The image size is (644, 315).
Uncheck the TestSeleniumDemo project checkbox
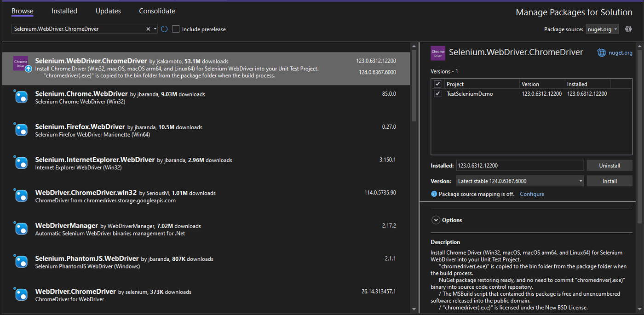(437, 93)
